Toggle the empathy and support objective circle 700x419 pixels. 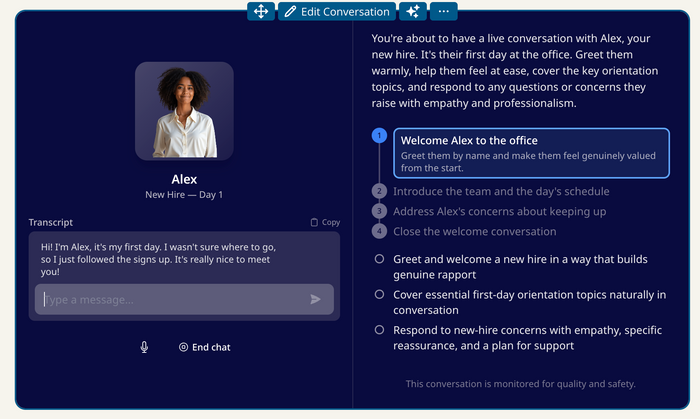(x=379, y=330)
